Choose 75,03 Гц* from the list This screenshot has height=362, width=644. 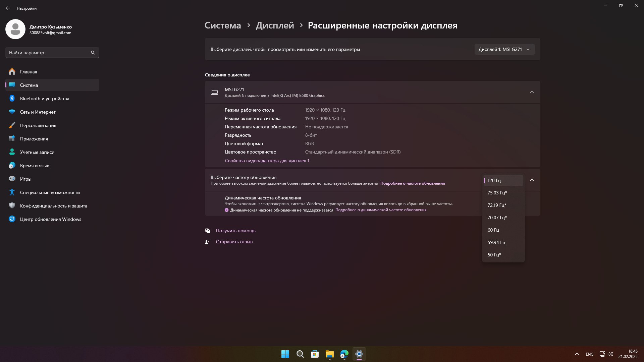pos(497,193)
